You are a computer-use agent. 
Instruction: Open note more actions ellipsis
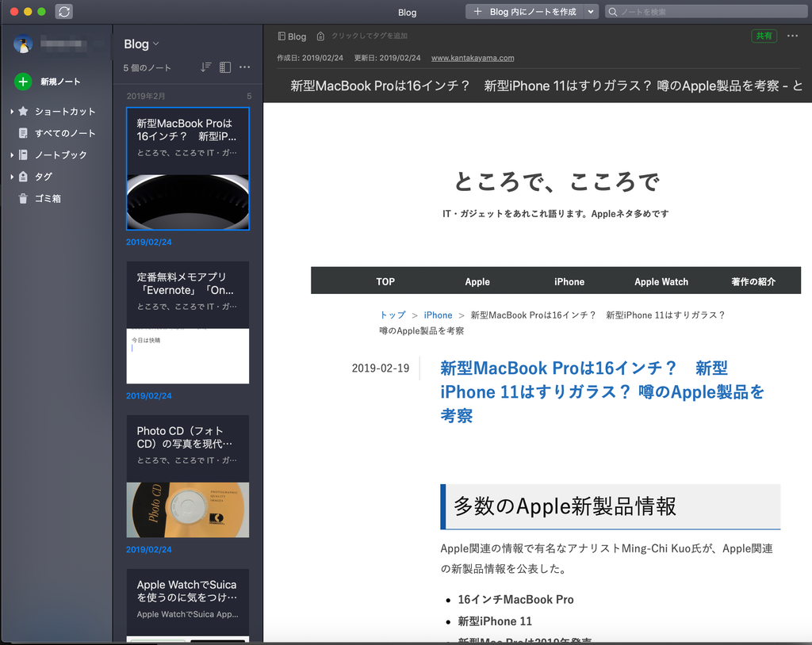click(x=792, y=36)
